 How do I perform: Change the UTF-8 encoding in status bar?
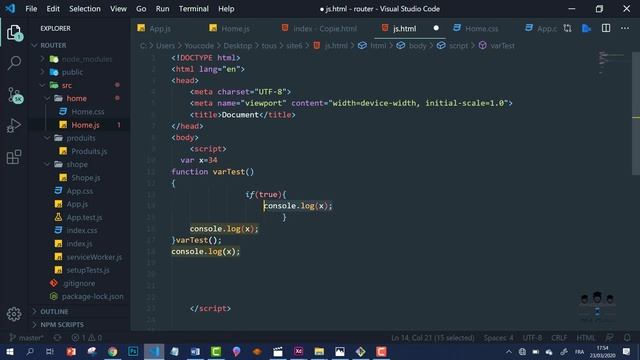tap(532, 338)
